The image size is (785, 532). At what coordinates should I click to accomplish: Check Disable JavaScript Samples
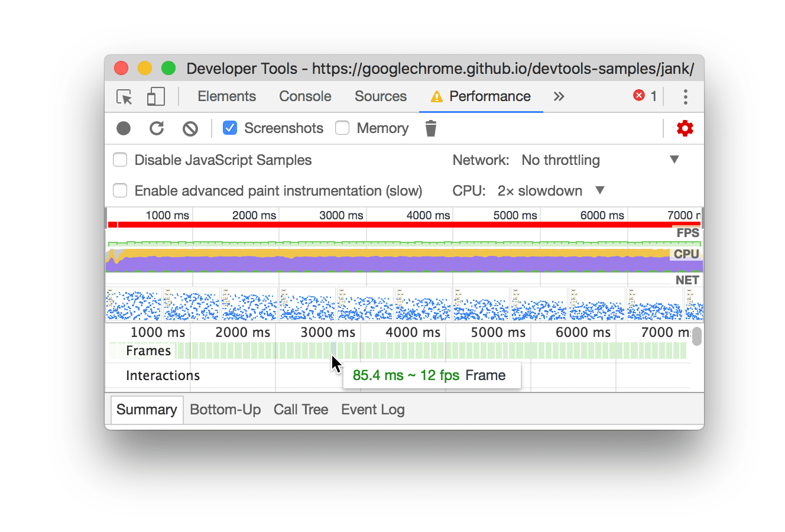click(120, 160)
